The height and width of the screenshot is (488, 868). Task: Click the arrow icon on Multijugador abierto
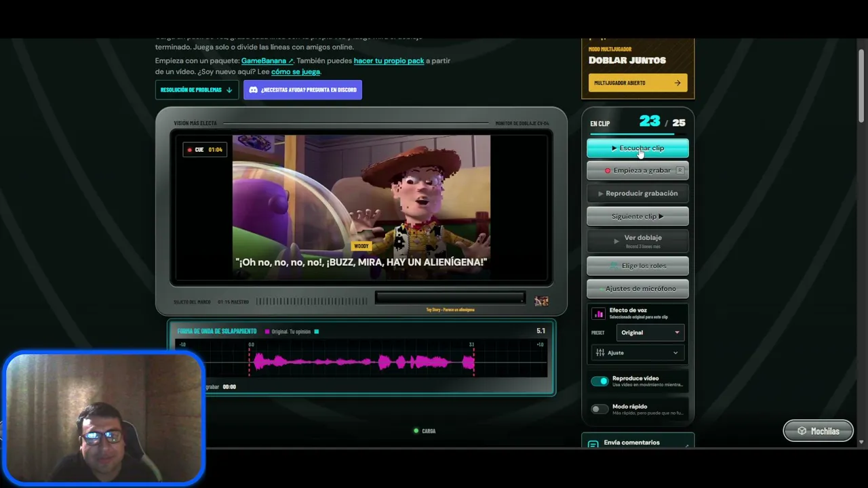pos(677,83)
